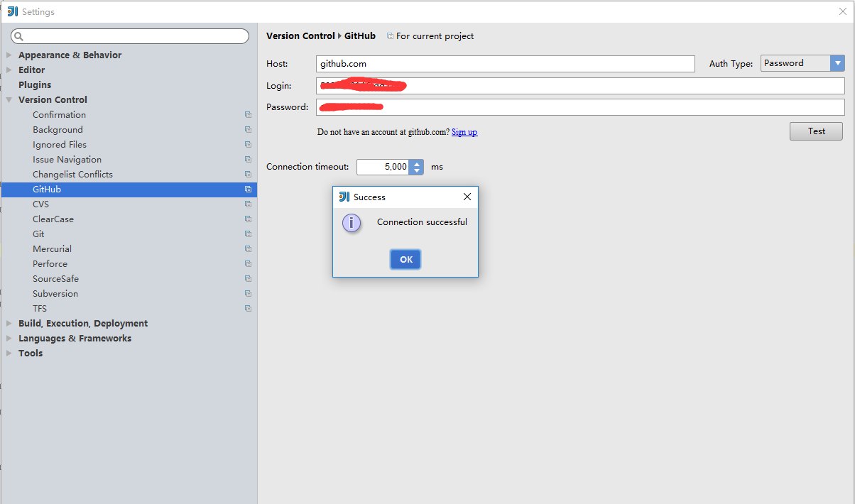Follow the Sign up link
The image size is (855, 504).
pyautogui.click(x=464, y=132)
